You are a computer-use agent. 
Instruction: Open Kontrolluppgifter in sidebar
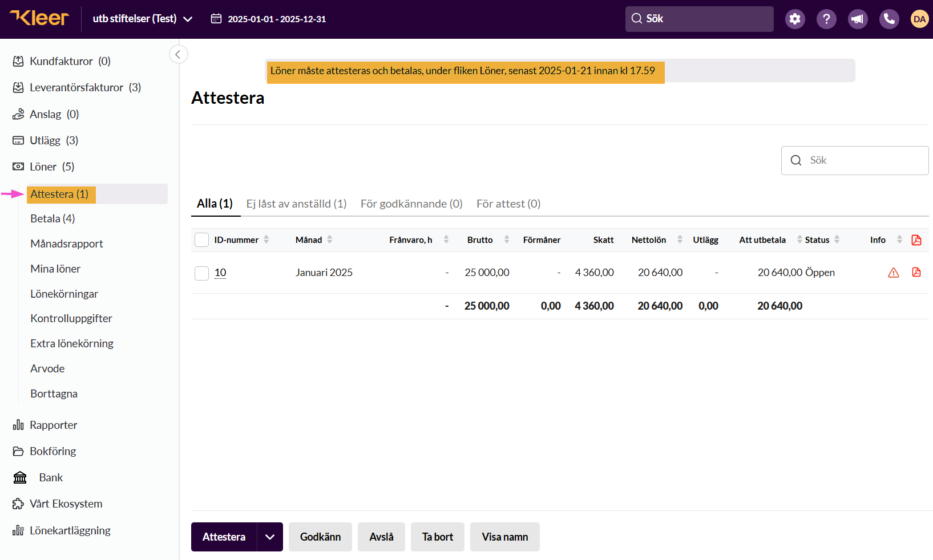(71, 318)
